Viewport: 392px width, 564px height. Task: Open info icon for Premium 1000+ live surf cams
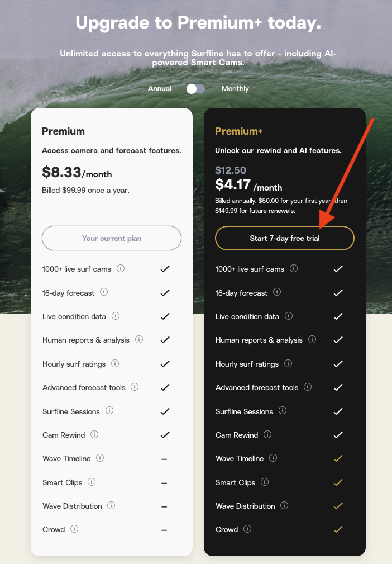(x=121, y=268)
